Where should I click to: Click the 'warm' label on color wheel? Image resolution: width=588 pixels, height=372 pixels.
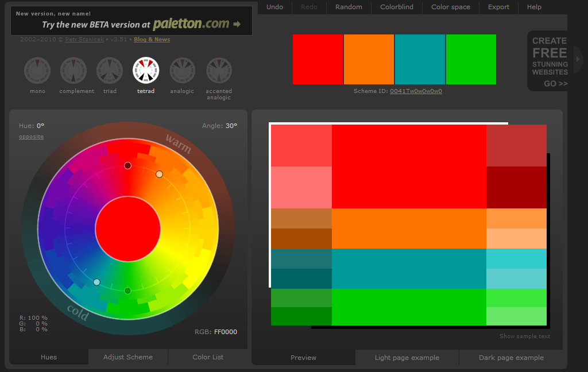point(179,144)
